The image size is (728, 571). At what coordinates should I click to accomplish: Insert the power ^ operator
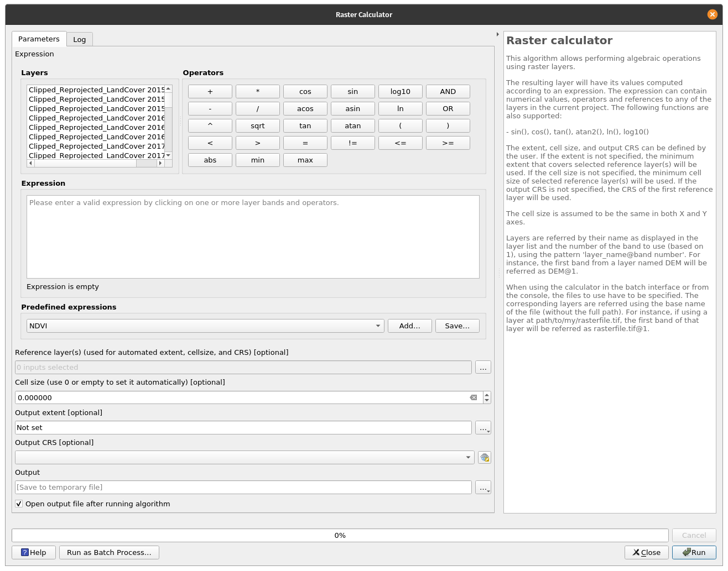(x=210, y=126)
